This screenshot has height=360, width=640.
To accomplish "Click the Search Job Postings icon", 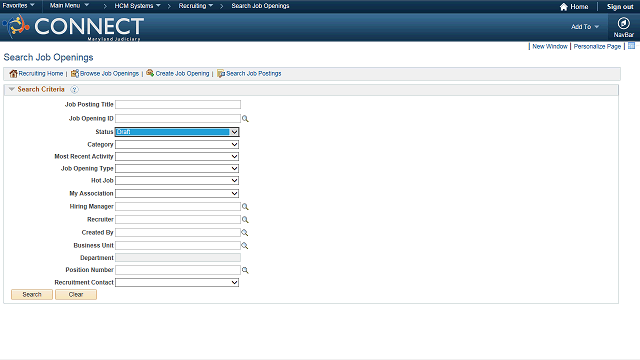I will pos(221,73).
